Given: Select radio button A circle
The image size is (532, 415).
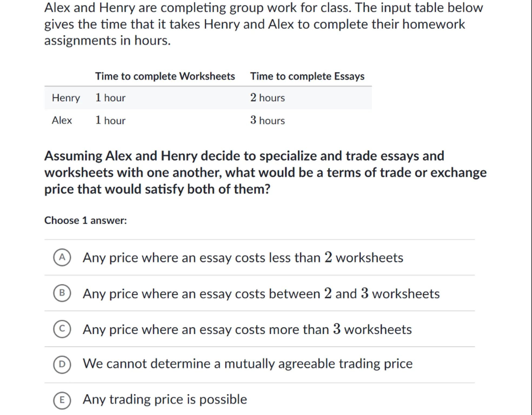Looking at the screenshot, I should (x=62, y=257).
